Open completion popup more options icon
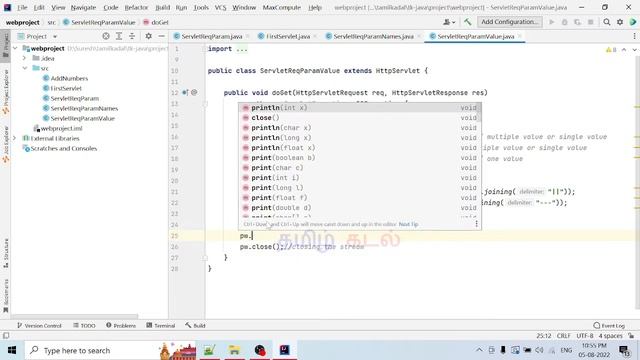 coord(476,224)
